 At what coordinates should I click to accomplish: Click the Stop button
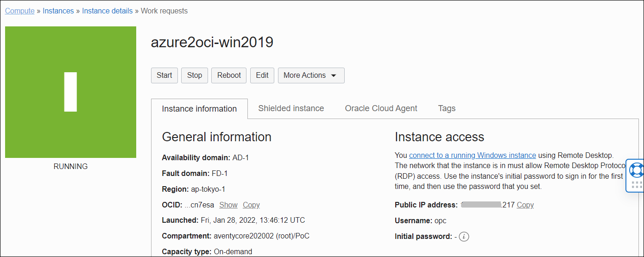point(195,75)
